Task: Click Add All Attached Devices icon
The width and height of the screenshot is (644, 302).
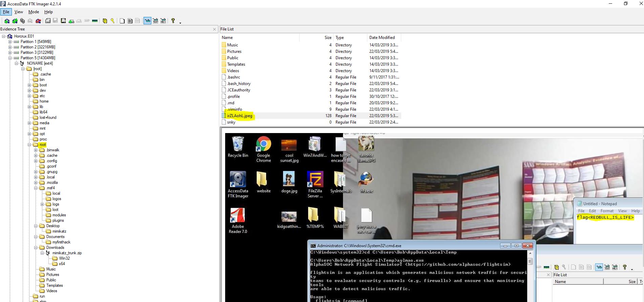Action: click(15, 21)
